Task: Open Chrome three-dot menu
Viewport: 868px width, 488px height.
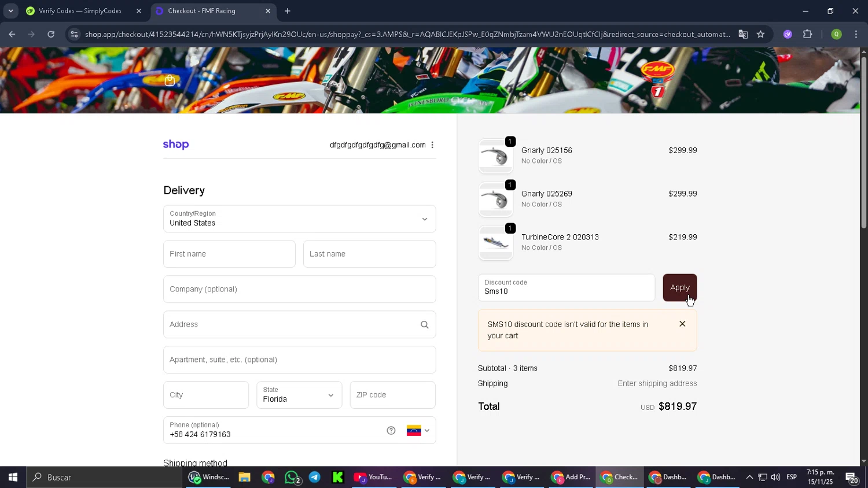Action: (x=856, y=34)
